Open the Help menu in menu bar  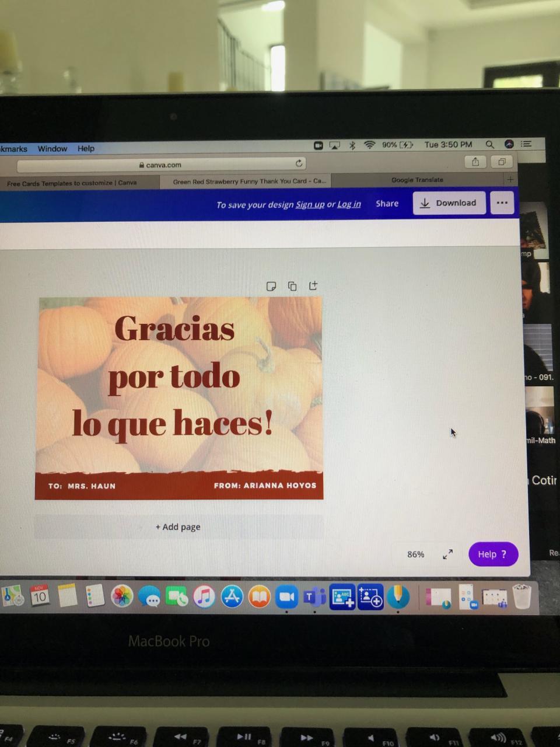[x=86, y=148]
